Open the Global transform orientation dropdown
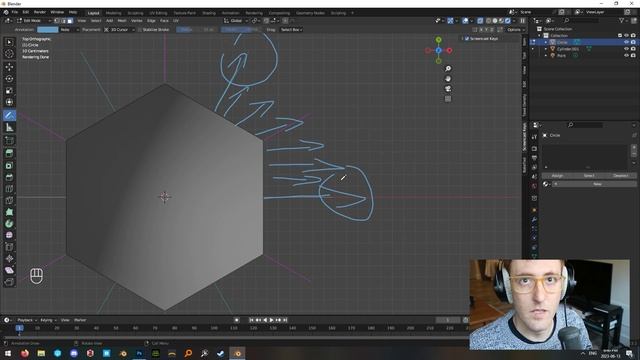 [236, 20]
